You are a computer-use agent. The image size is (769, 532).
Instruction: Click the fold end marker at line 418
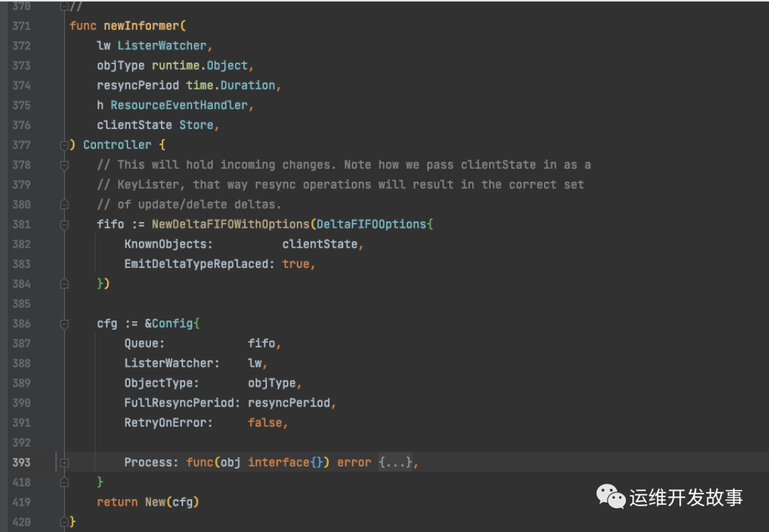[x=65, y=483]
